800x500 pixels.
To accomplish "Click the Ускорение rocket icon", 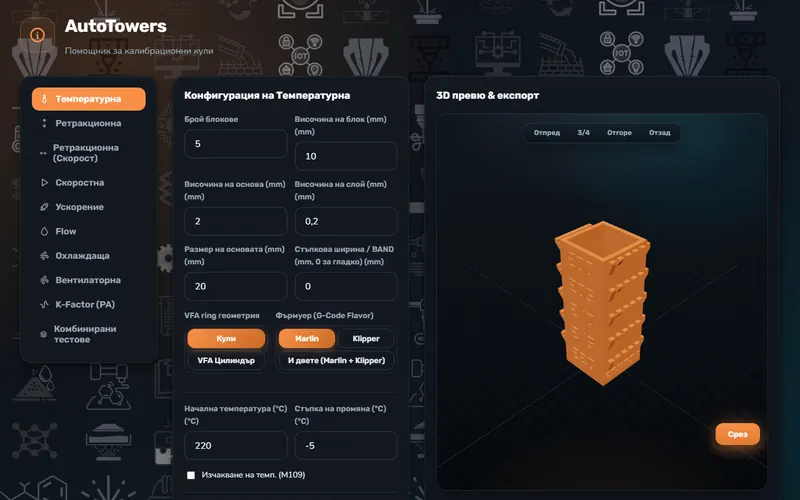I will tap(44, 207).
